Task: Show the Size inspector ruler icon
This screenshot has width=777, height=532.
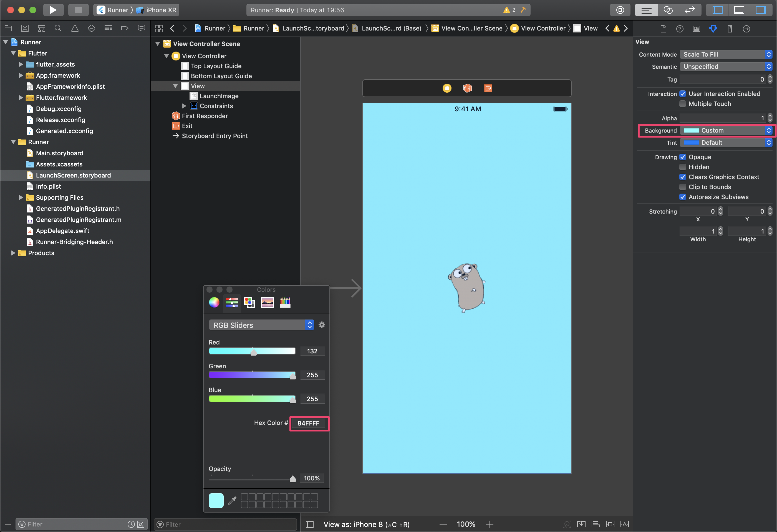Action: tap(730, 29)
